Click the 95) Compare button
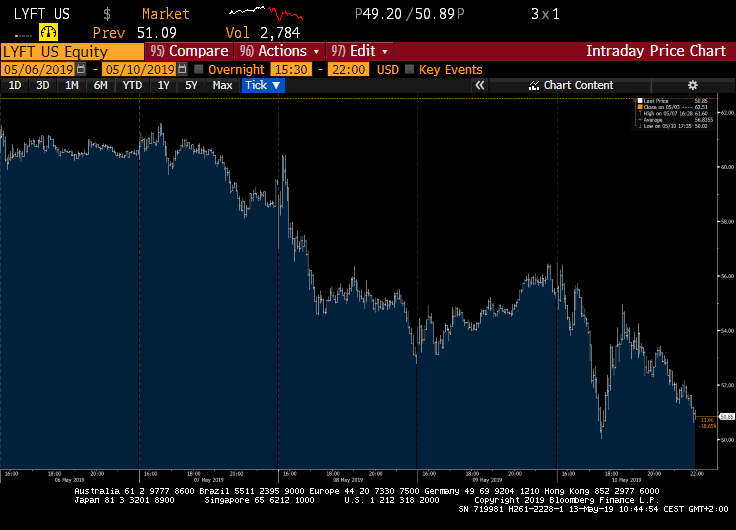The height and width of the screenshot is (530, 736). click(189, 51)
